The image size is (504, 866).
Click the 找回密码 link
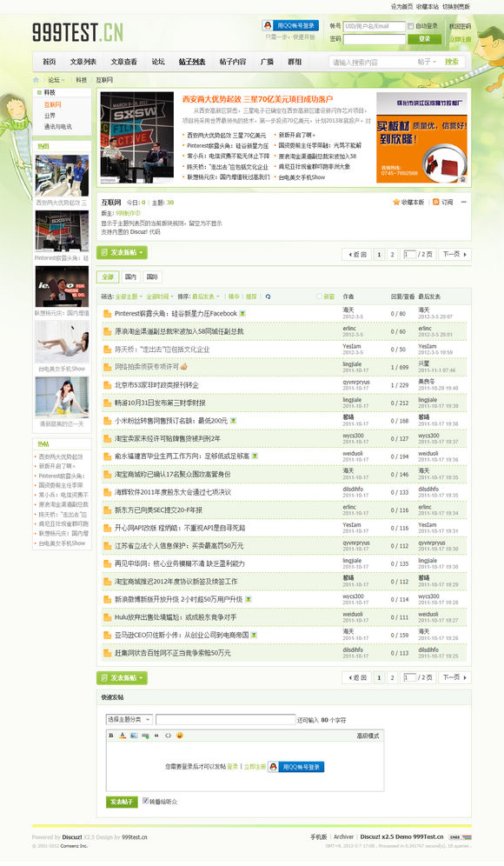pos(460,26)
